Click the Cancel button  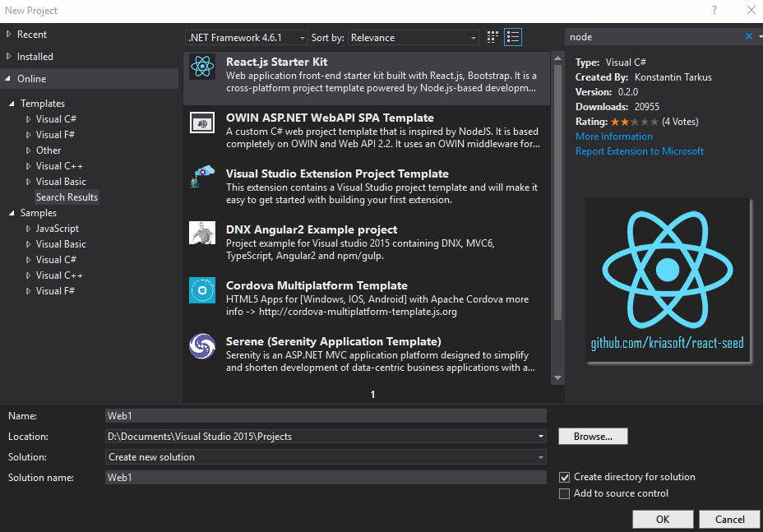729,520
